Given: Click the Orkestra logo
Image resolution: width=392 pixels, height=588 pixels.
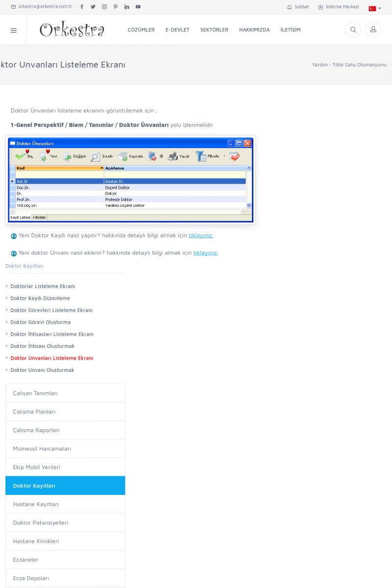Looking at the screenshot, I should (72, 30).
